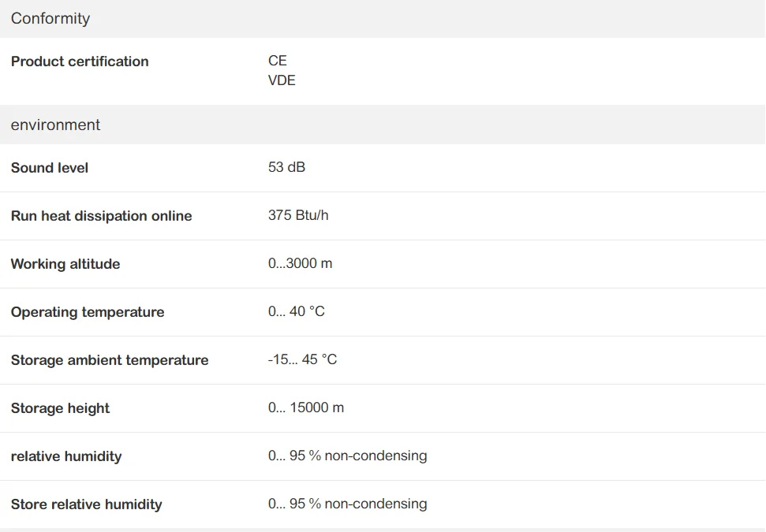Click the lowercase relative humidity label

[66, 456]
